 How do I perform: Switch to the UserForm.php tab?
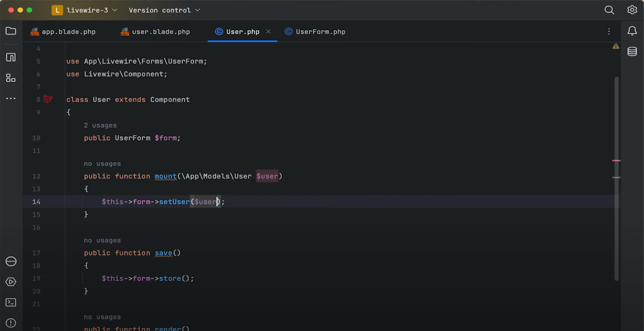coord(315,32)
